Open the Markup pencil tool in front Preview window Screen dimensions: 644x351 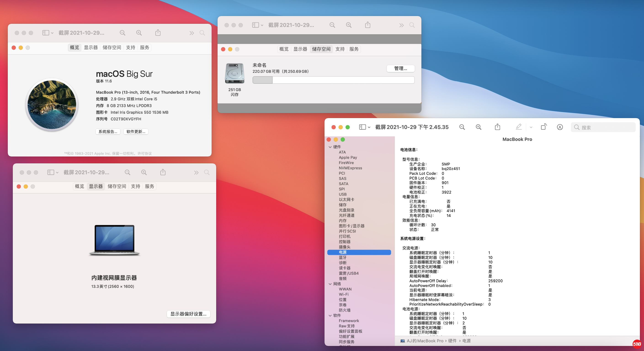[519, 127]
